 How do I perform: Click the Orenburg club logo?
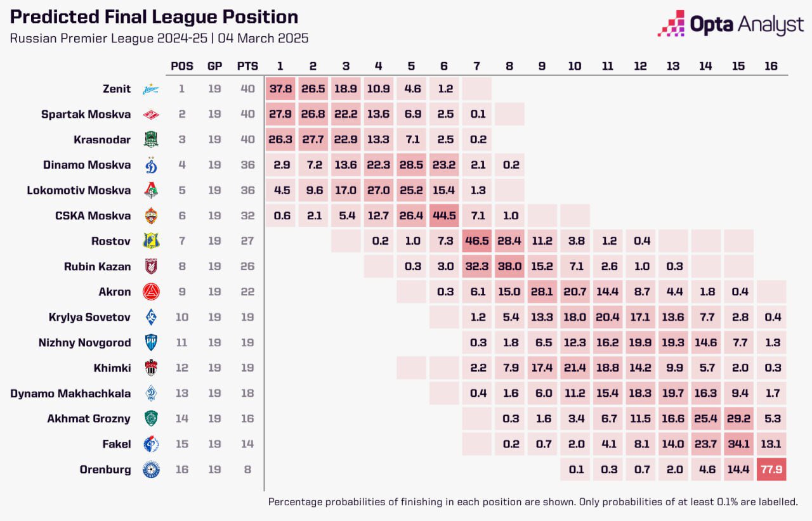pyautogui.click(x=151, y=470)
